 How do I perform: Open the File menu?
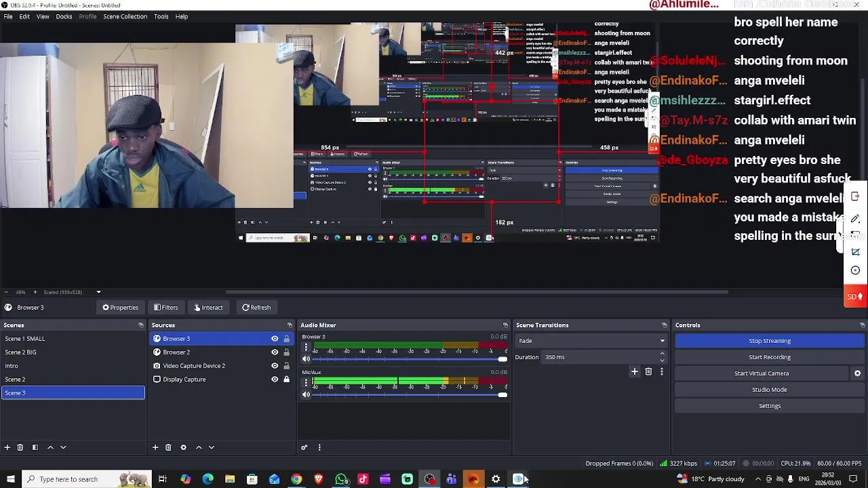8,16
